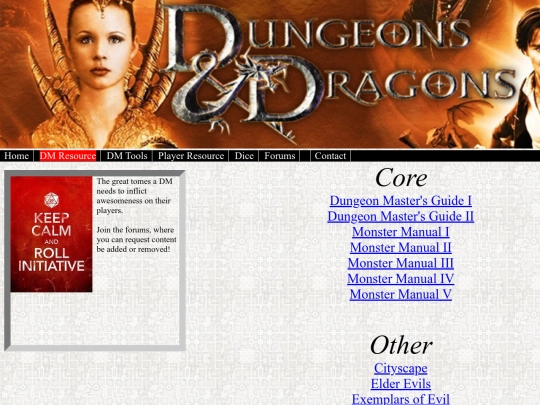Go to the Home menu item
Viewport: 540px width, 405px height.
click(16, 156)
